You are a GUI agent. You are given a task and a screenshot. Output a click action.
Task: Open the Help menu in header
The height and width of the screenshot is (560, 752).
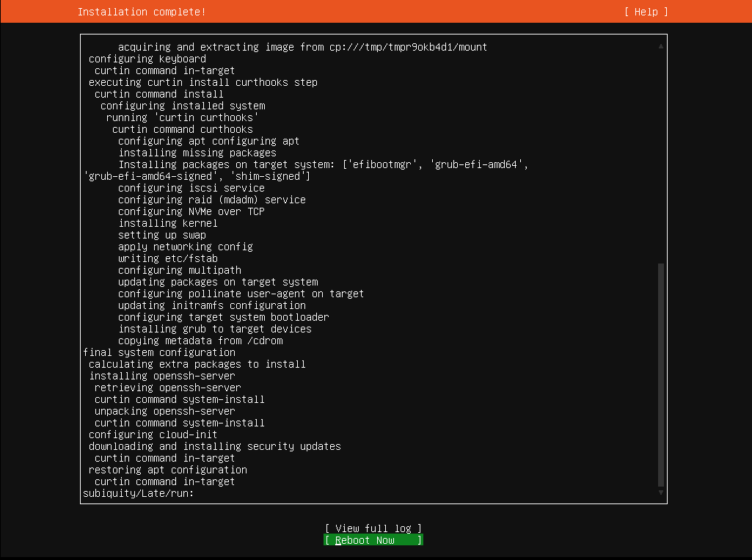(646, 12)
